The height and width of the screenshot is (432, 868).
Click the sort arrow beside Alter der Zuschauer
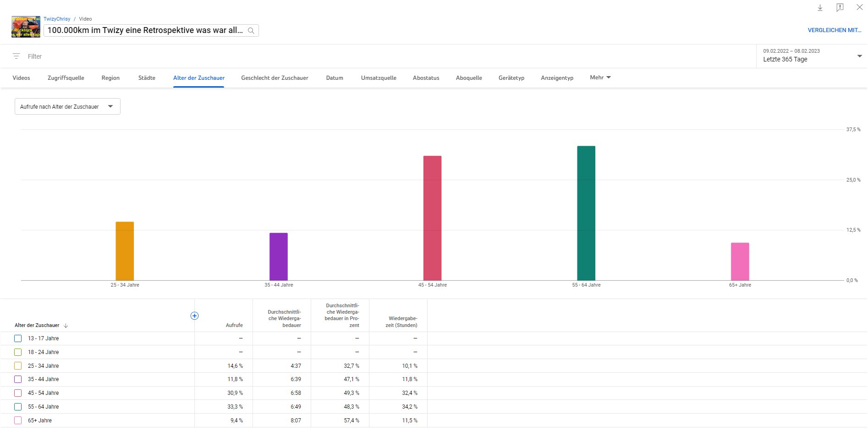tap(66, 326)
